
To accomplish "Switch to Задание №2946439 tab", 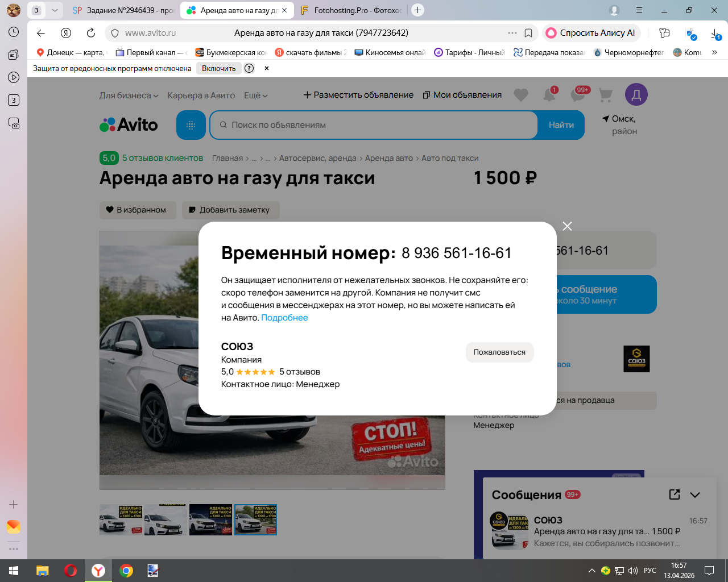I will pos(123,10).
